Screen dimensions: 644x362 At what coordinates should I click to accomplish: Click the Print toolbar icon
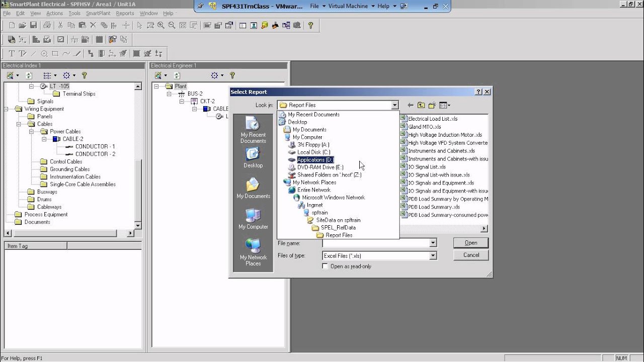47,25
